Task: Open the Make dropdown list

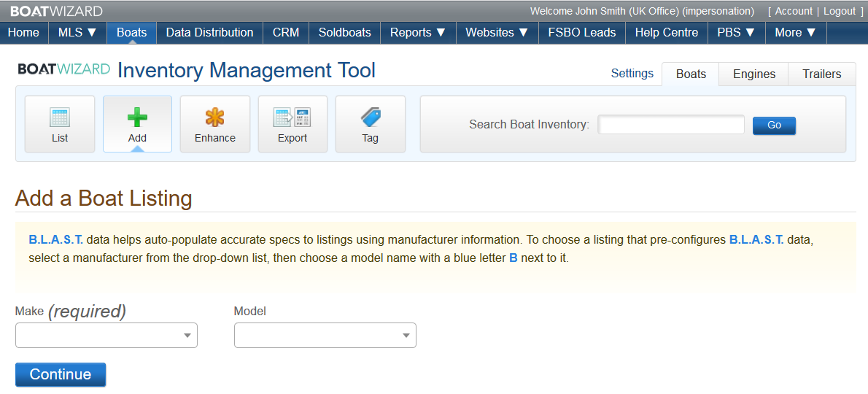Action: coord(106,336)
